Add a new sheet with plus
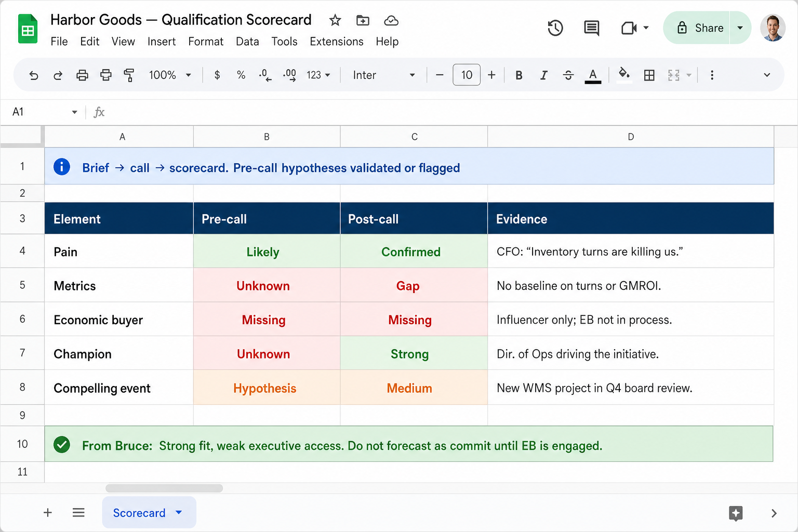 [x=48, y=513]
